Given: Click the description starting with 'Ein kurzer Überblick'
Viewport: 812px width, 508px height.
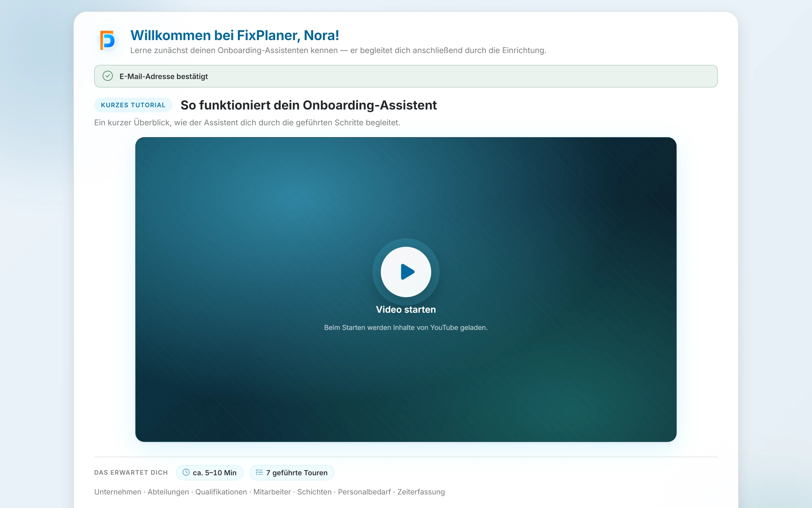Looking at the screenshot, I should pyautogui.click(x=247, y=123).
